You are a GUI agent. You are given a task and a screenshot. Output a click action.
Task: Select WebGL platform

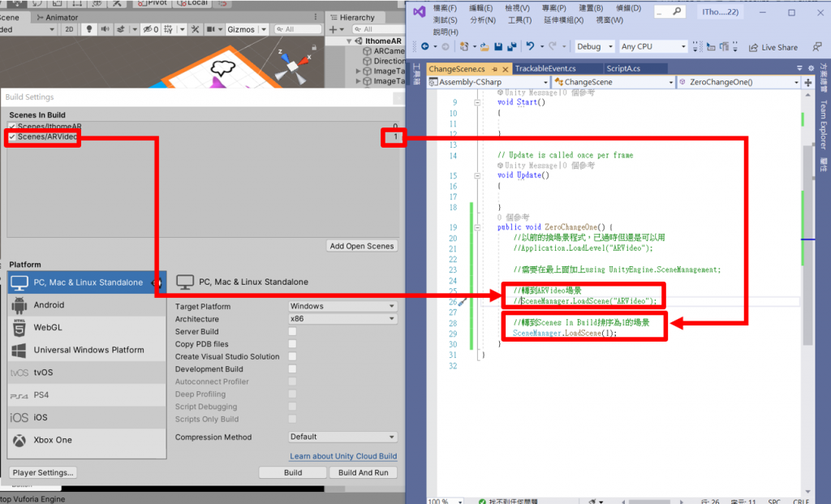[x=87, y=328]
